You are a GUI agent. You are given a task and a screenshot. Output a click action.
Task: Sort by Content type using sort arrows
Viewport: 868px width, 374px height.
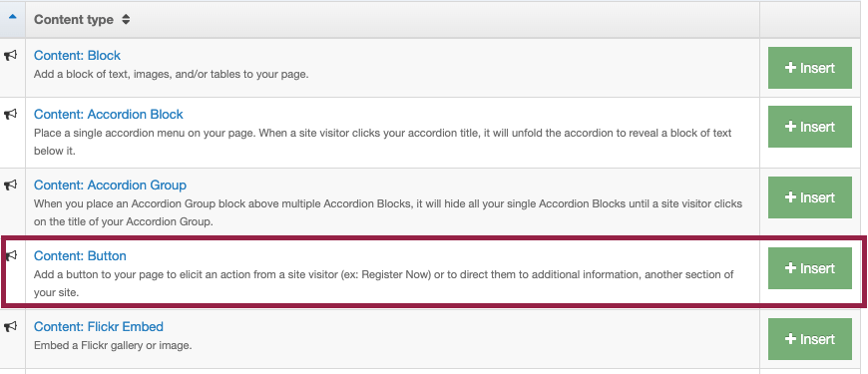[x=127, y=20]
